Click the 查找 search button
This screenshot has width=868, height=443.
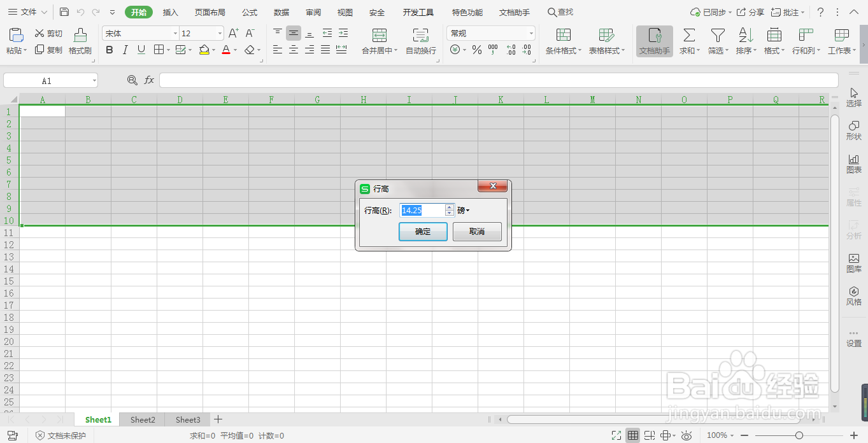[560, 12]
